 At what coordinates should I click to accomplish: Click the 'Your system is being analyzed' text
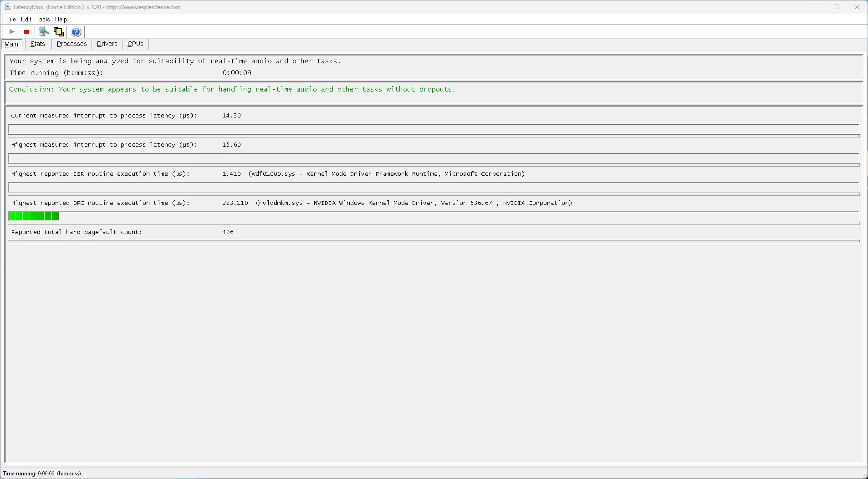[x=175, y=61]
